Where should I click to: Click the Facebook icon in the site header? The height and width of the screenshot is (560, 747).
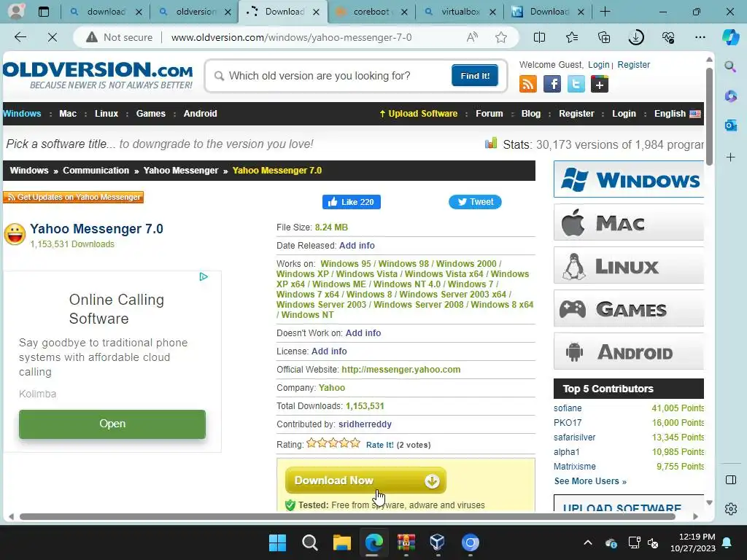click(x=551, y=85)
